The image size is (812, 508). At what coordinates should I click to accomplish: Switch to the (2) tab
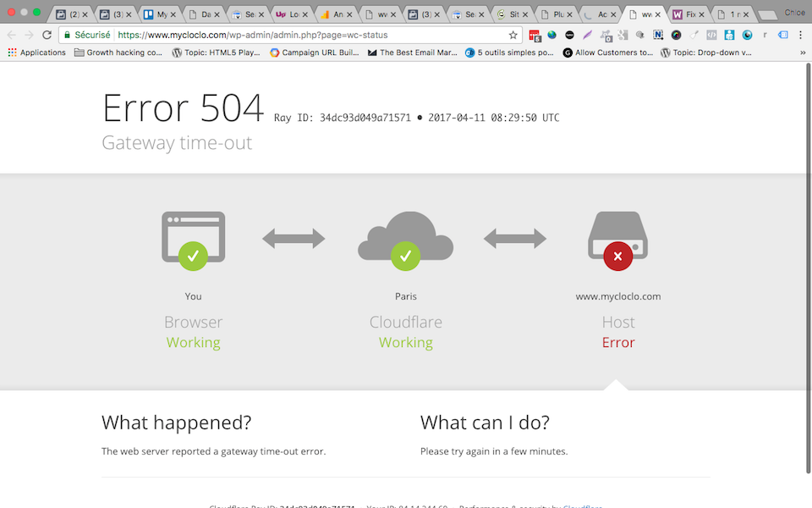pos(71,14)
